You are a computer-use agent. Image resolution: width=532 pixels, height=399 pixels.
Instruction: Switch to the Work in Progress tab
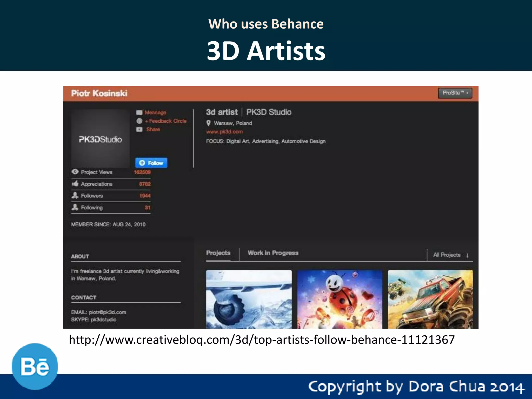pyautogui.click(x=273, y=253)
